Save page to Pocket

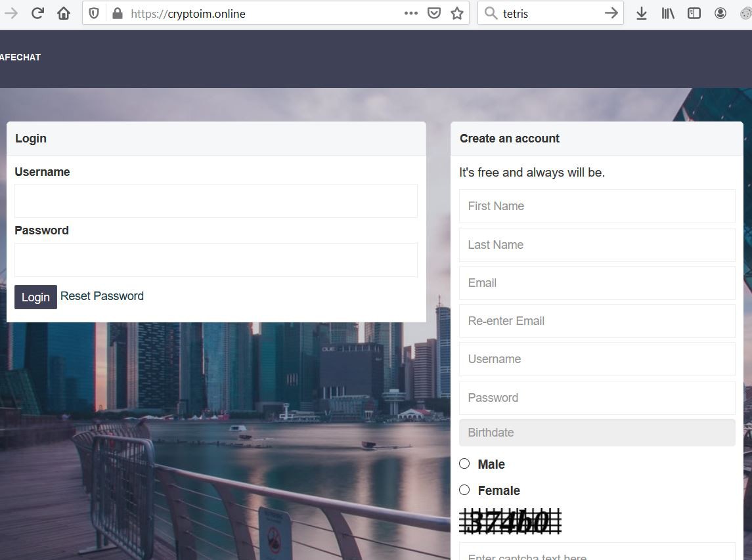pos(433,13)
